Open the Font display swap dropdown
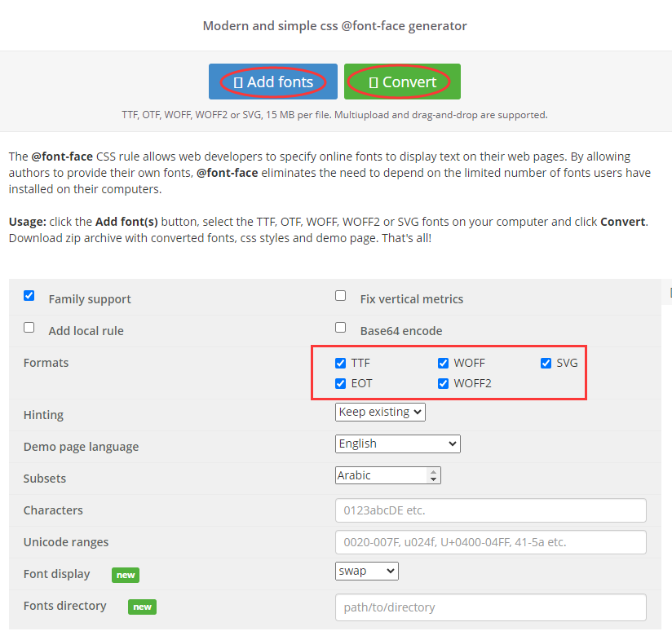Image resolution: width=672 pixels, height=640 pixels. tap(366, 572)
